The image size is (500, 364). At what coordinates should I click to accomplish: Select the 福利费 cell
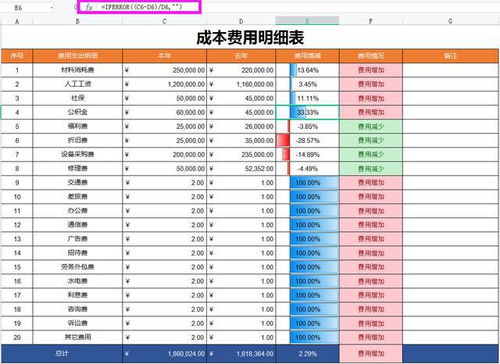(x=78, y=126)
